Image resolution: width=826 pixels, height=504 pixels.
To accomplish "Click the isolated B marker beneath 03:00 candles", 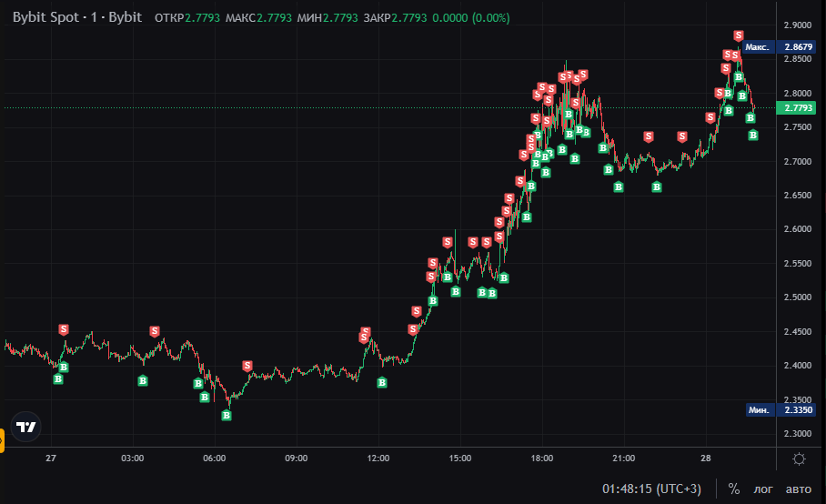I will [x=143, y=380].
